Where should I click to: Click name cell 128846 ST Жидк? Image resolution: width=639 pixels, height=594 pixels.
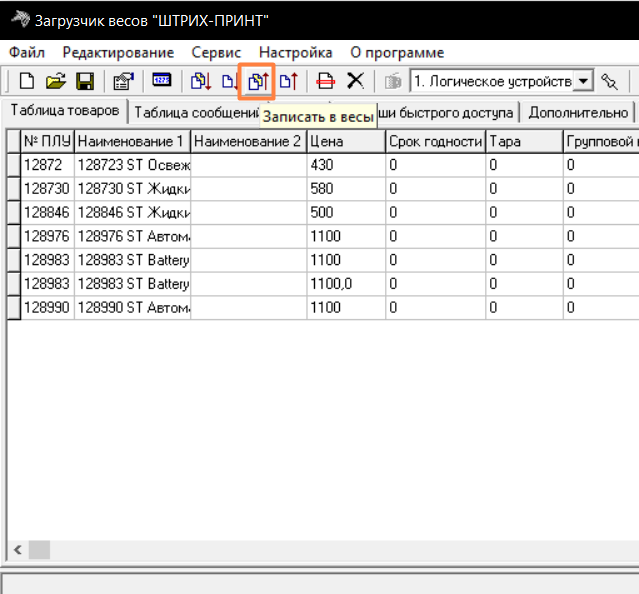click(132, 212)
